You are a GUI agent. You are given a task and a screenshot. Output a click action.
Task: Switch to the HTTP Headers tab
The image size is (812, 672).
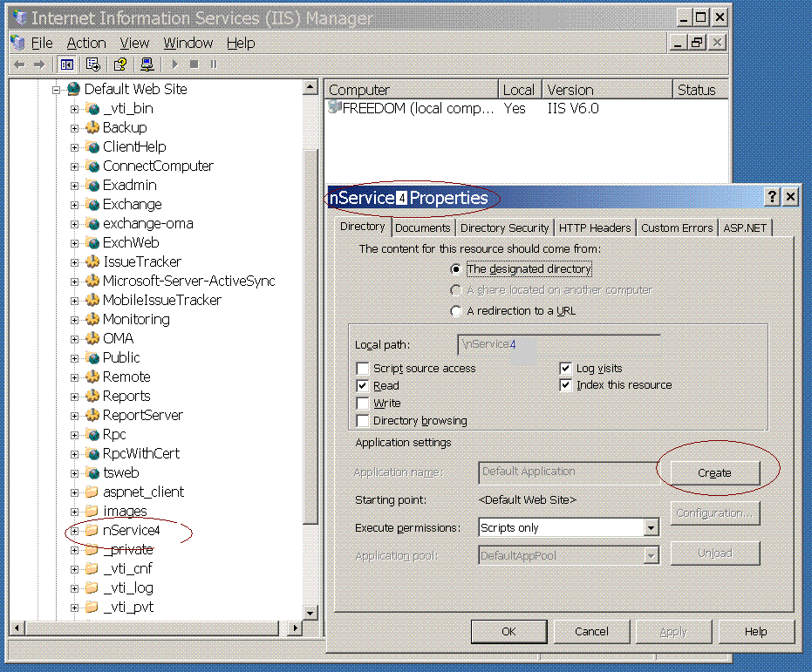595,228
